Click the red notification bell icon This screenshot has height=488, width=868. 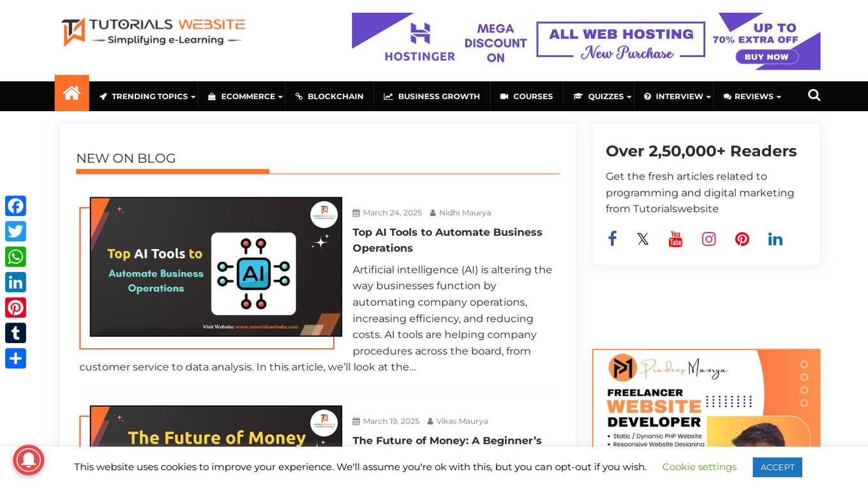[x=29, y=461]
